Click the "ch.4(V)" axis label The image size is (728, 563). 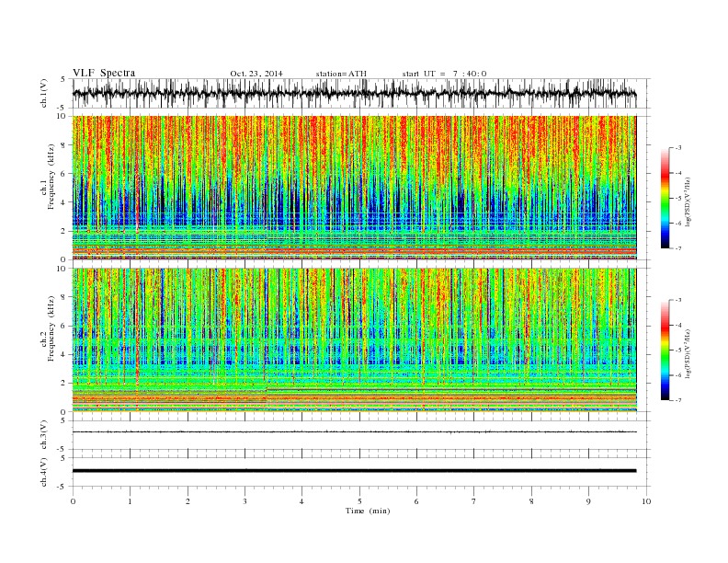tap(44, 472)
